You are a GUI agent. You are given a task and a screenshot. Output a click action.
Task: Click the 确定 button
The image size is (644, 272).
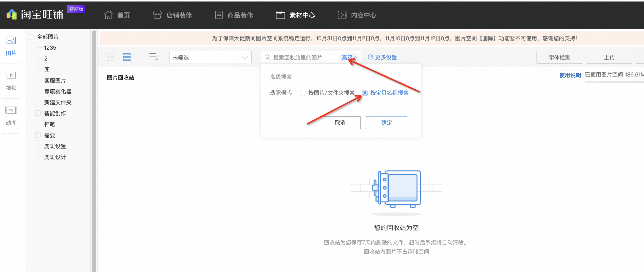point(386,123)
